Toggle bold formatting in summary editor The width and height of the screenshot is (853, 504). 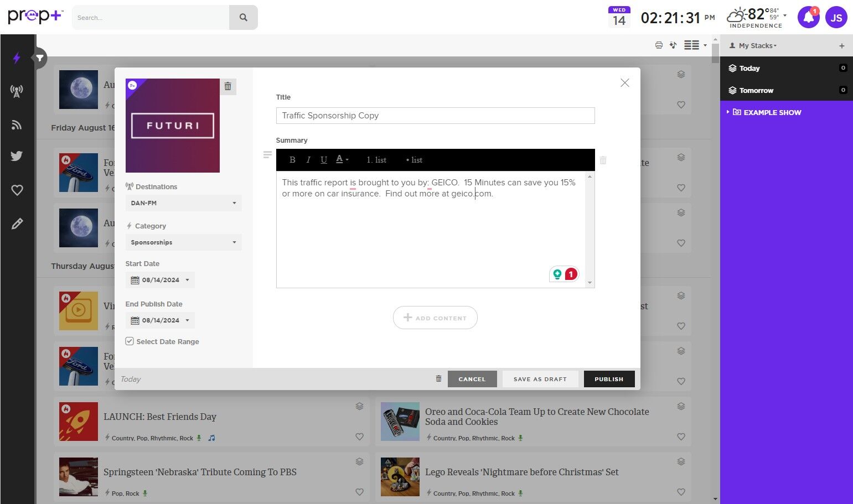[292, 160]
